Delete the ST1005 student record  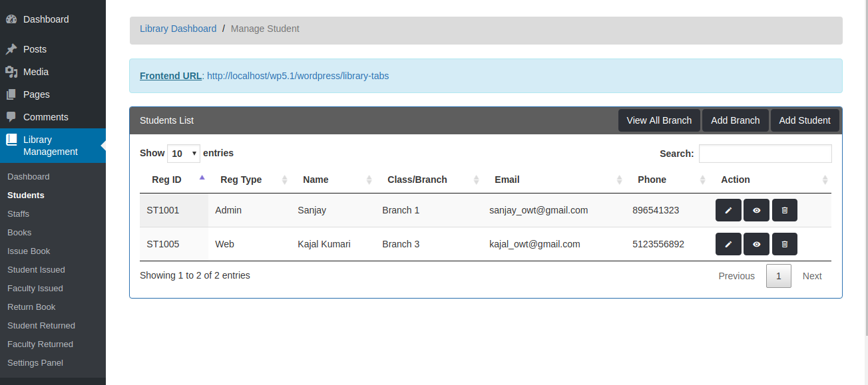click(784, 244)
